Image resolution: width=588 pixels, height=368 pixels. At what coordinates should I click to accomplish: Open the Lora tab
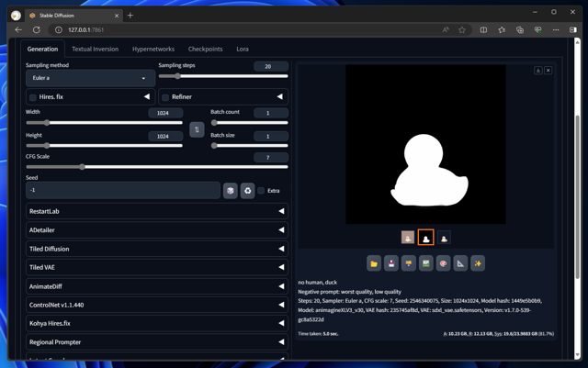tap(243, 50)
